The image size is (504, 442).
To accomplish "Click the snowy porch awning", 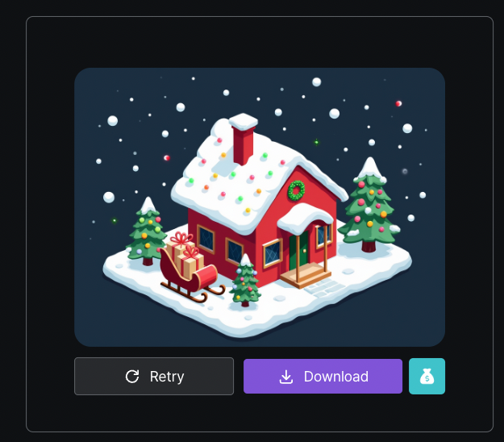I will (304, 218).
